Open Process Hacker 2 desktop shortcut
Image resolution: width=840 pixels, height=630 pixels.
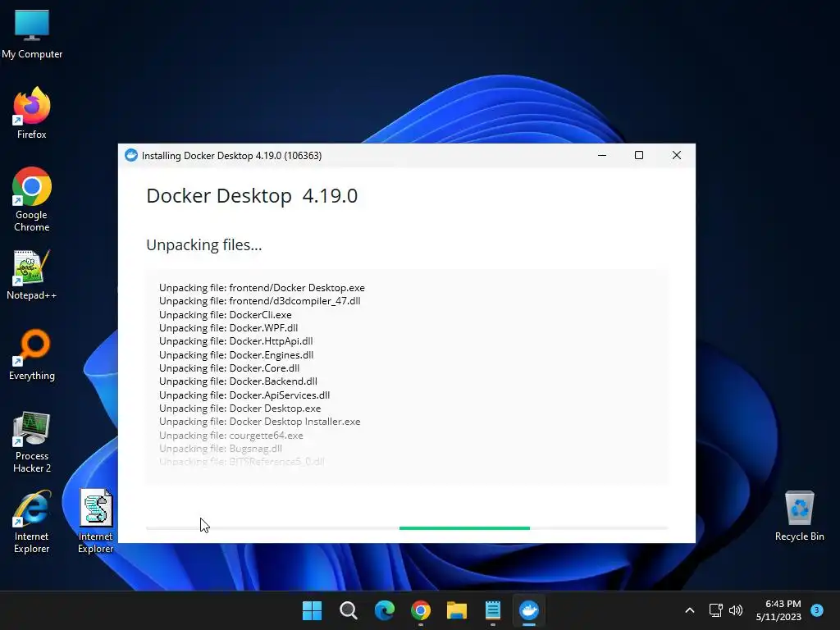(x=32, y=442)
